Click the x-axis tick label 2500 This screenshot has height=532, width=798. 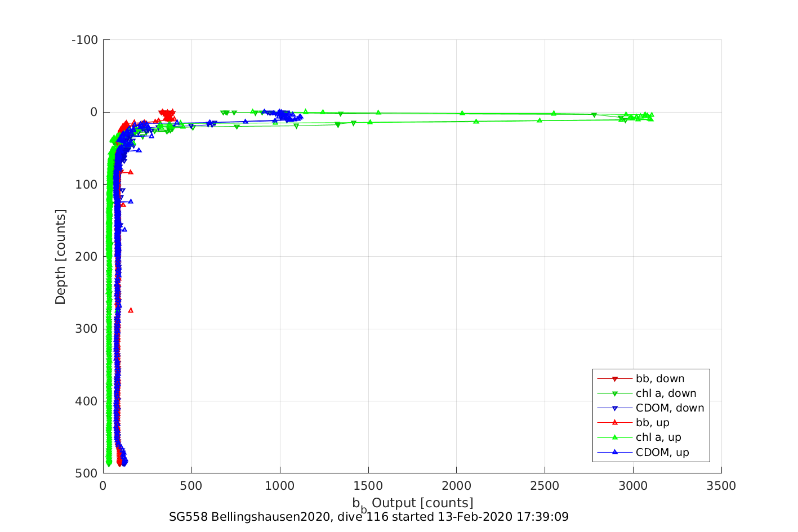[x=545, y=486]
